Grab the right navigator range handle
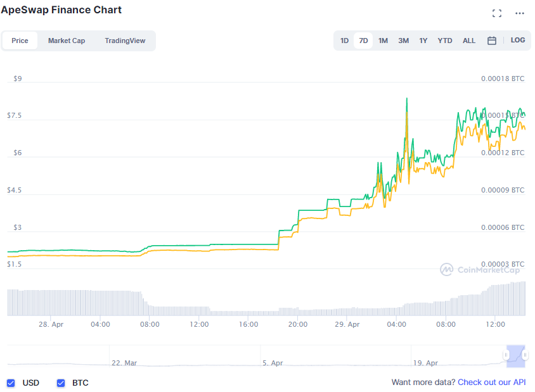This screenshot has height=392, width=535. 525,355
